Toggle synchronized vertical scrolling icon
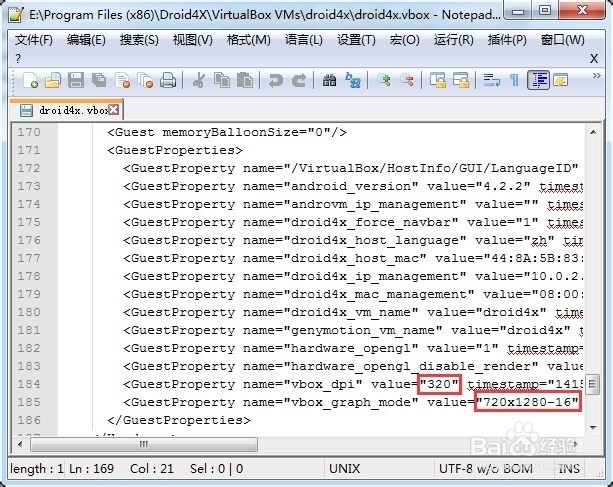This screenshot has height=487, width=613. (437, 81)
